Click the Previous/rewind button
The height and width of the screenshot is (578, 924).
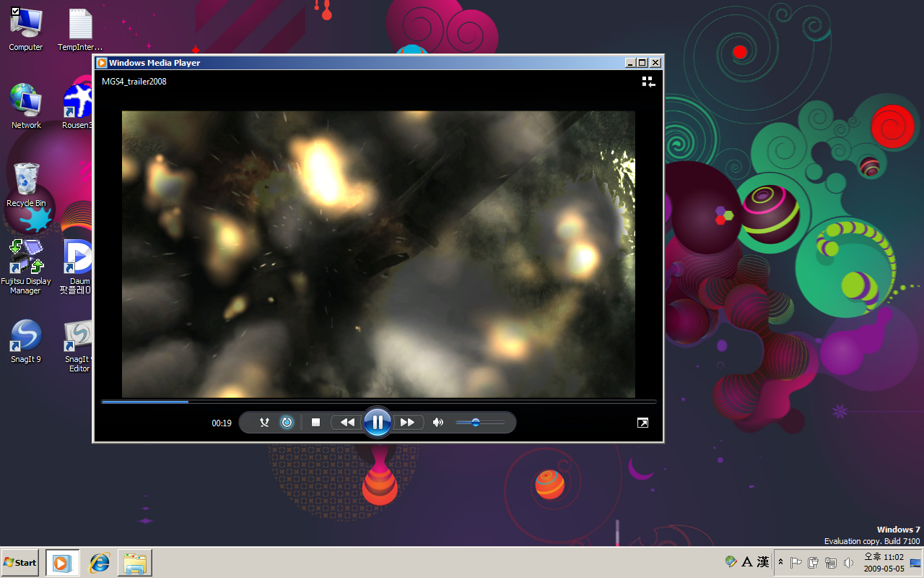pos(347,423)
